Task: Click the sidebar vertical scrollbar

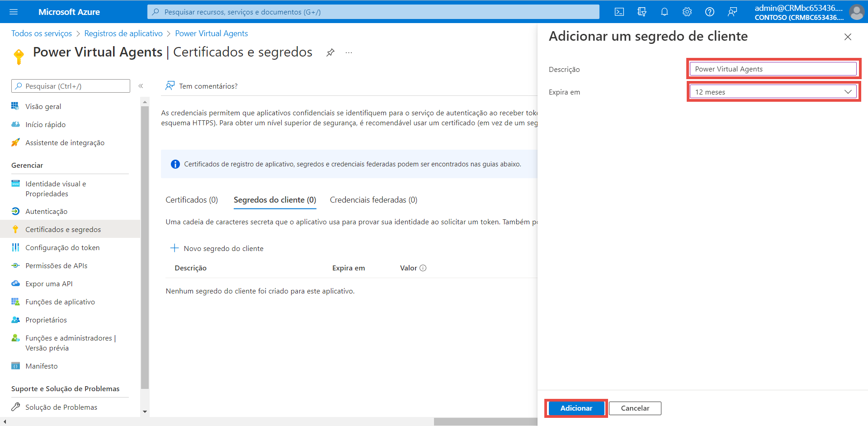Action: pyautogui.click(x=145, y=247)
